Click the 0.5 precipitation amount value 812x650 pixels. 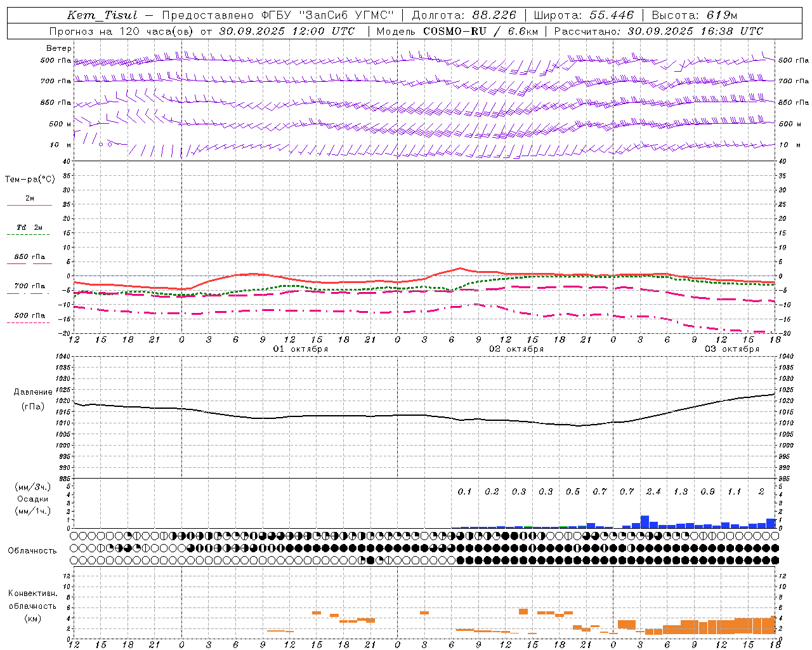[x=573, y=491]
